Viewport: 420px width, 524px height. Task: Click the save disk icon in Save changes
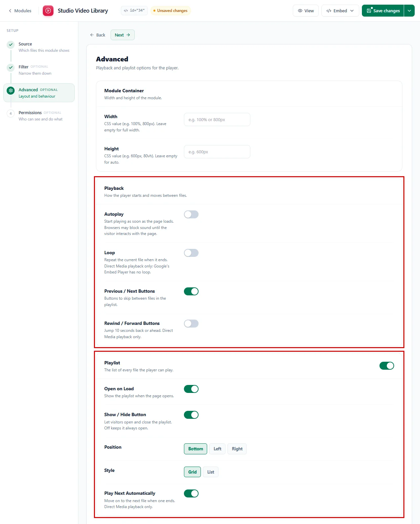click(x=369, y=11)
